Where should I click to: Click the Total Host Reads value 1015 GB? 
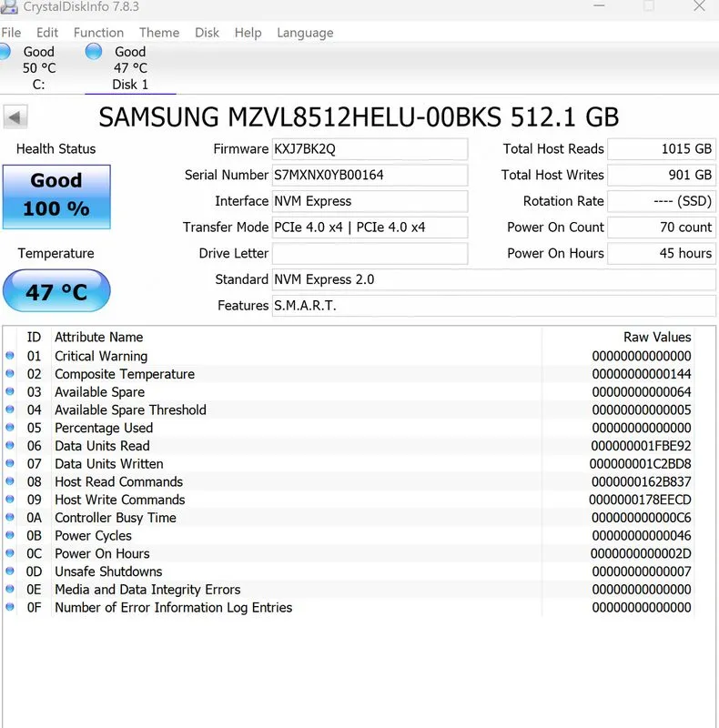pos(662,149)
